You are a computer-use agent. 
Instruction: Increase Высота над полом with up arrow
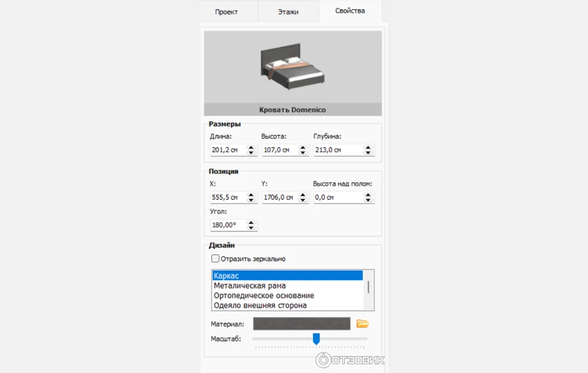[368, 195]
